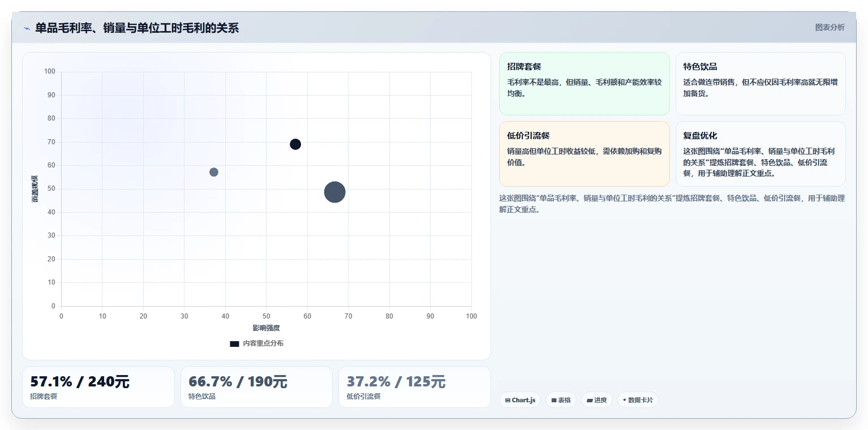The width and height of the screenshot is (868, 430).
Task: Click the 表格 chip icon
Action: pos(554,400)
